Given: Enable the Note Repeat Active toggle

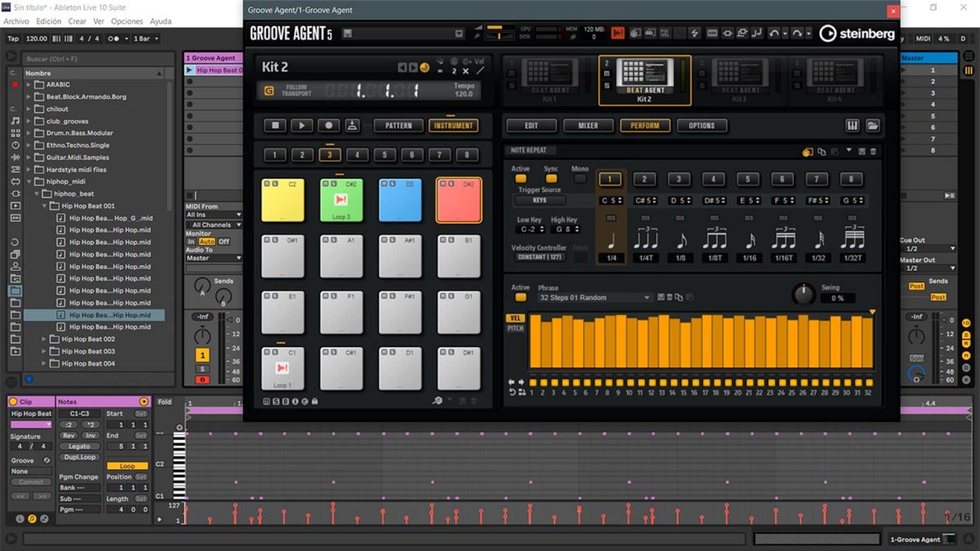Looking at the screenshot, I should point(521,179).
